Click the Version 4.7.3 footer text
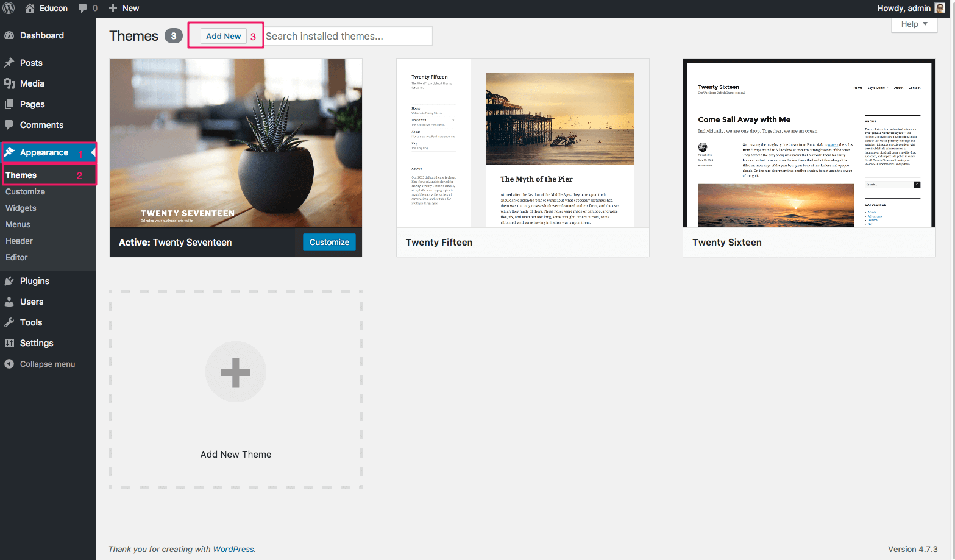Viewport: 955px width, 560px height. [912, 549]
